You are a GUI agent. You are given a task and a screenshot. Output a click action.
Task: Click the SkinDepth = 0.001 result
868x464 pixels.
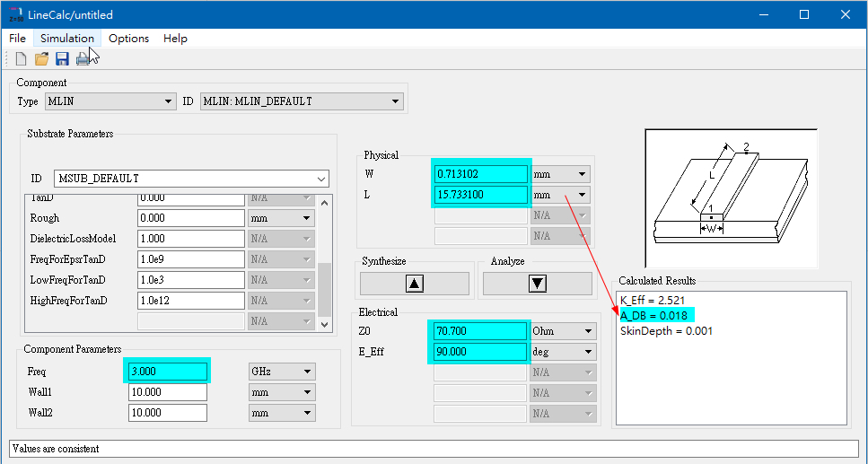pyautogui.click(x=667, y=331)
